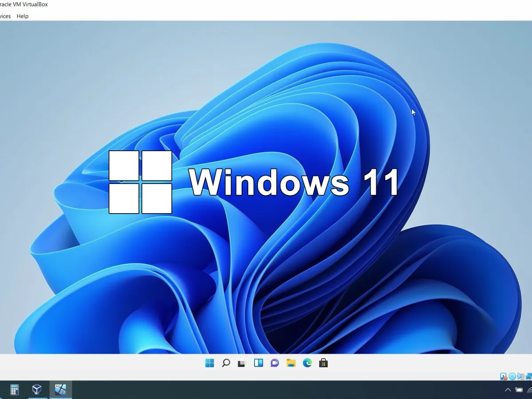The height and width of the screenshot is (399, 532).
Task: Launch the Teams Chat icon
Action: [x=275, y=364]
